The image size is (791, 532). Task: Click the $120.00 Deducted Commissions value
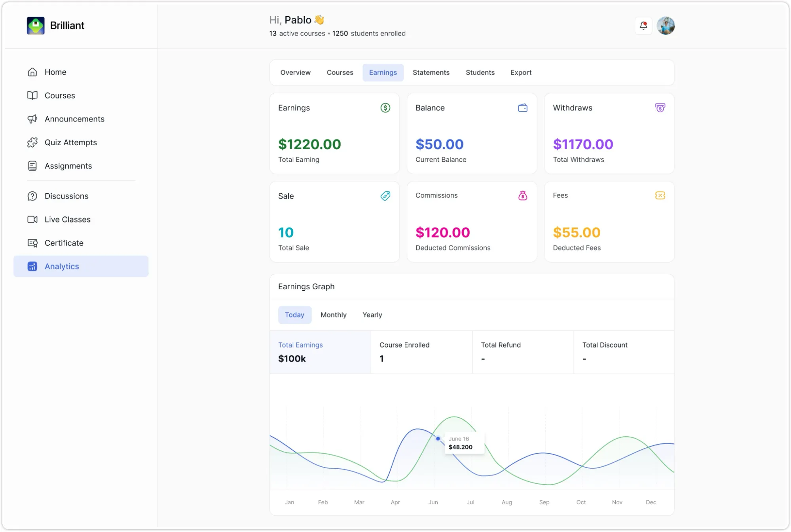(443, 233)
